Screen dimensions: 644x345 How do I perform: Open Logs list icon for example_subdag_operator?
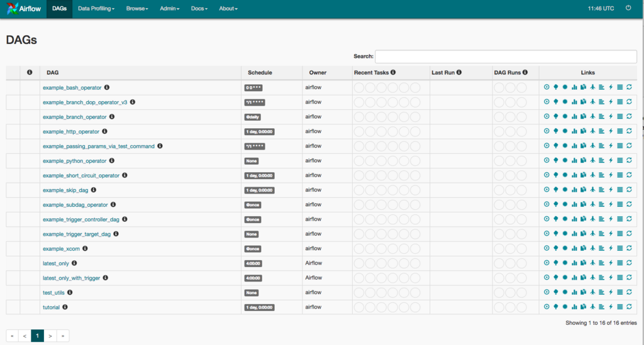point(619,204)
